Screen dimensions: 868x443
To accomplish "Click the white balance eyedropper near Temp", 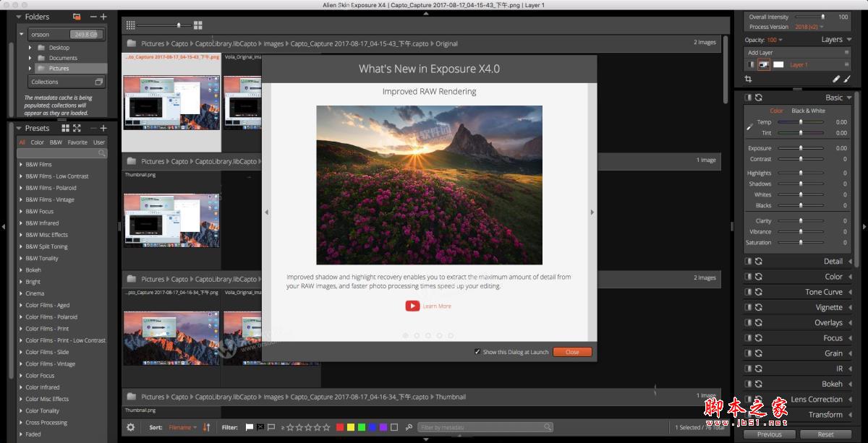I will 749,127.
